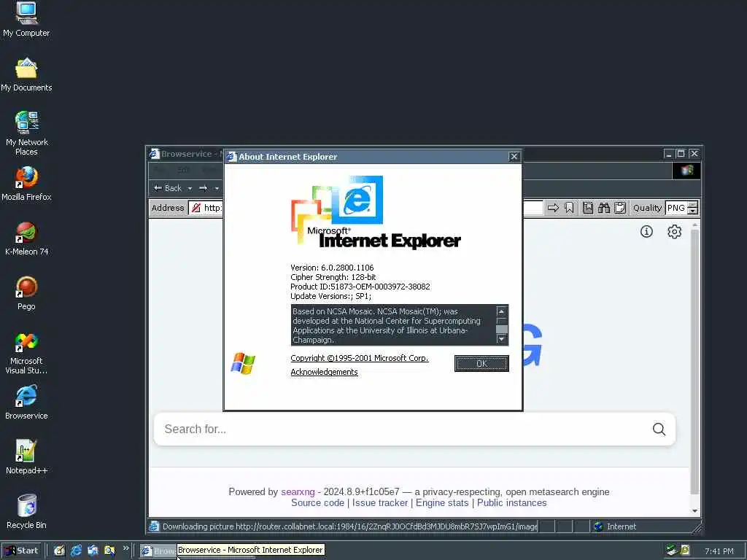The image size is (747, 560).
Task: Click the bookmarks page icon in Browservice bar
Action: [x=588, y=208]
